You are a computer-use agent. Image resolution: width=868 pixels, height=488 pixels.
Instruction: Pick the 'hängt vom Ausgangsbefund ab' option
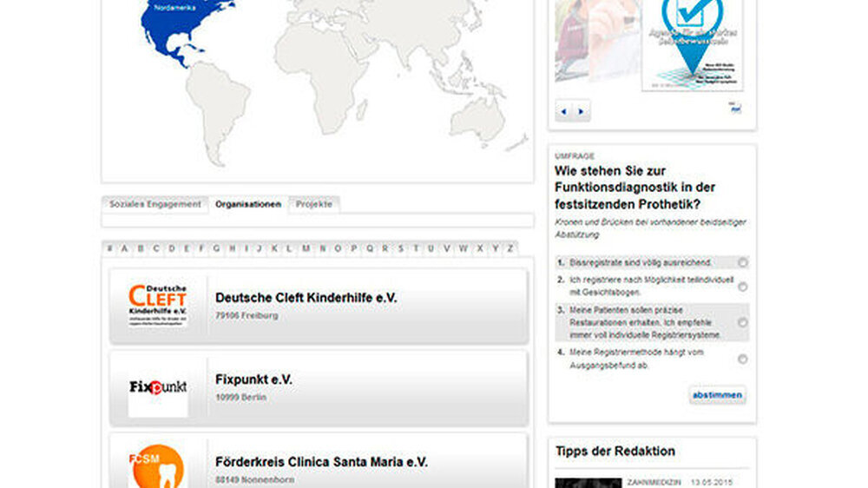743,359
